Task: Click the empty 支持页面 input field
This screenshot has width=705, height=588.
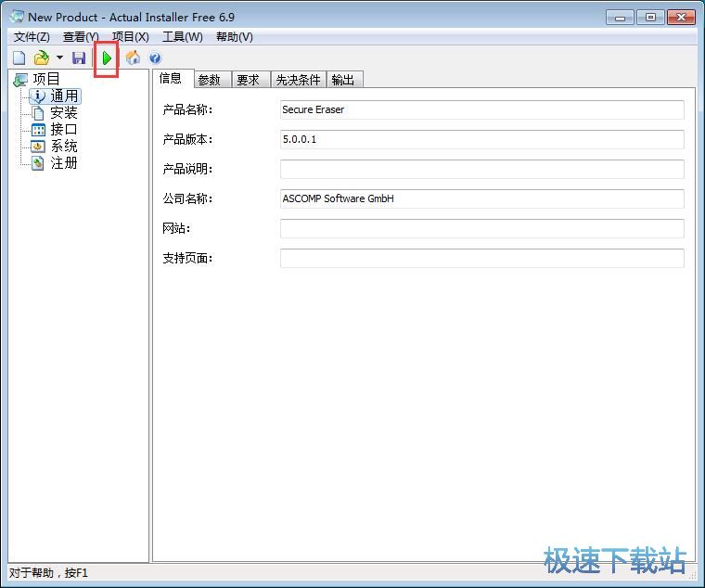Action: tap(482, 258)
